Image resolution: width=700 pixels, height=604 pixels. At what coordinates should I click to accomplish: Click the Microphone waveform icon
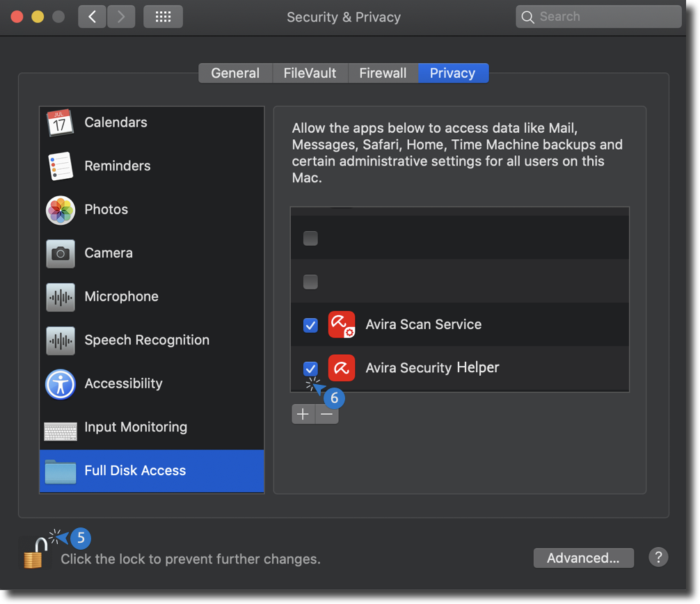coord(61,297)
